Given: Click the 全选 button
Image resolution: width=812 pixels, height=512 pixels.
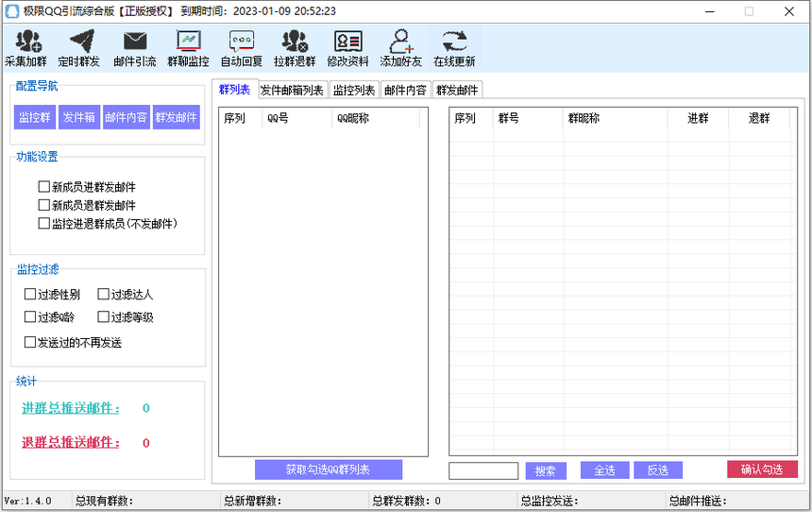Looking at the screenshot, I should 605,470.
